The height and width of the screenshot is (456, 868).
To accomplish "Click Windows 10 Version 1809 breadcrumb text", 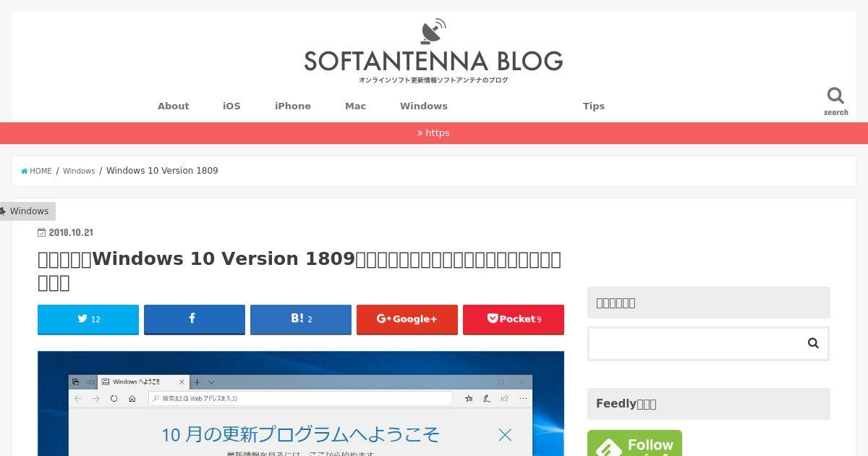I will pyautogui.click(x=162, y=171).
